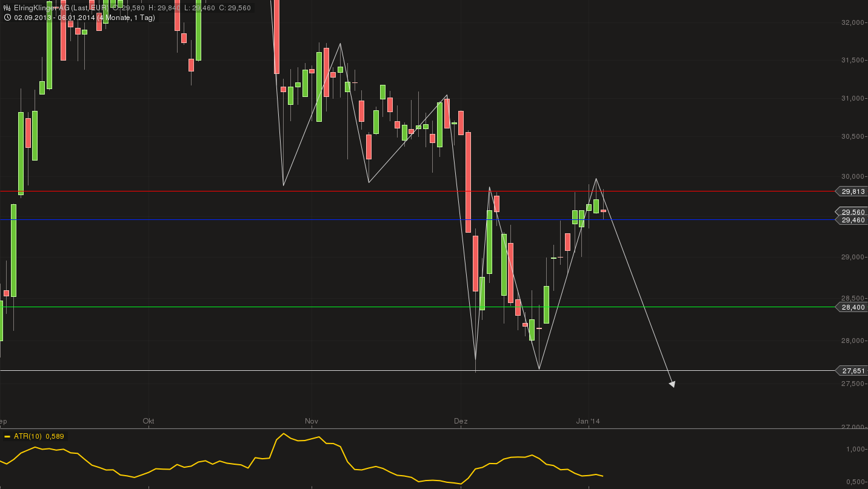Click the Okt month label
868x489 pixels.
pos(149,421)
